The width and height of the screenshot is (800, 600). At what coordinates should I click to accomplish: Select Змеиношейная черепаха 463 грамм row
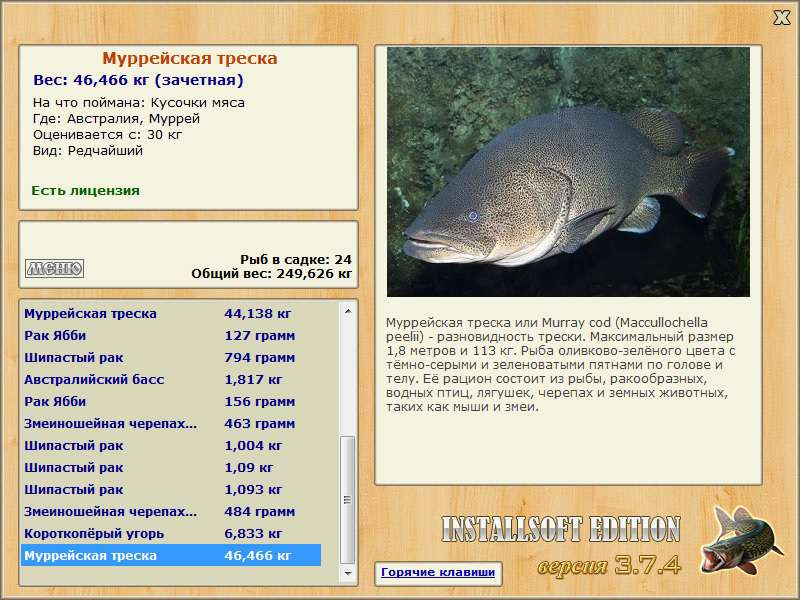click(171, 423)
